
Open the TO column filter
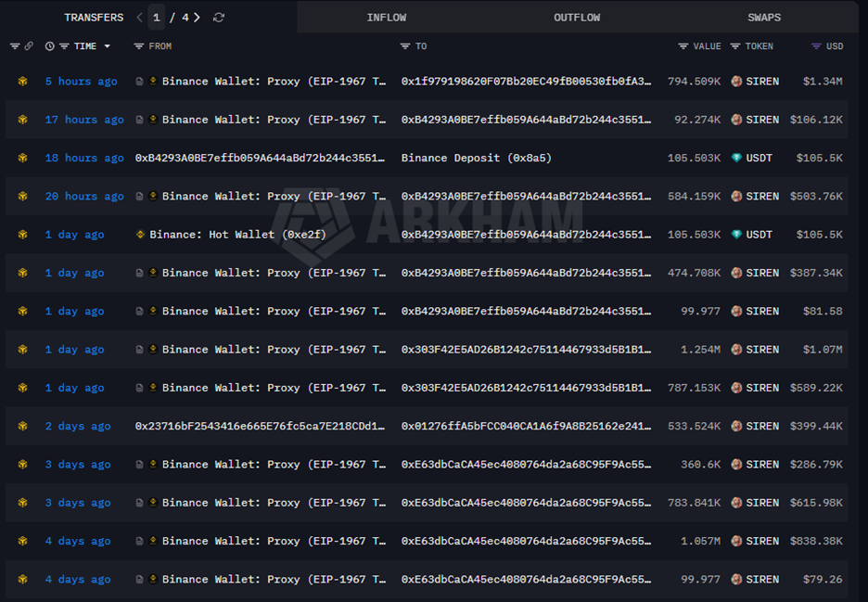tap(405, 46)
